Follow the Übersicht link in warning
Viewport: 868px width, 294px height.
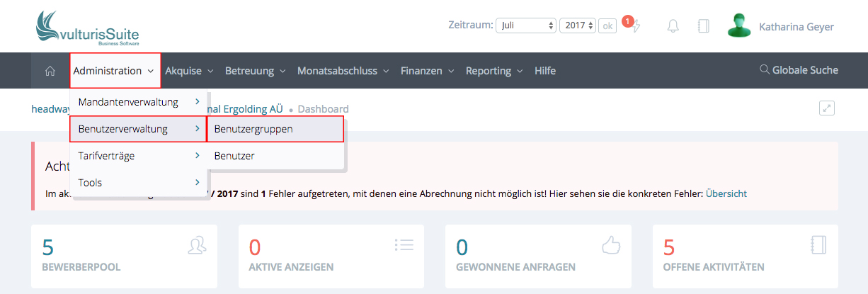point(726,193)
